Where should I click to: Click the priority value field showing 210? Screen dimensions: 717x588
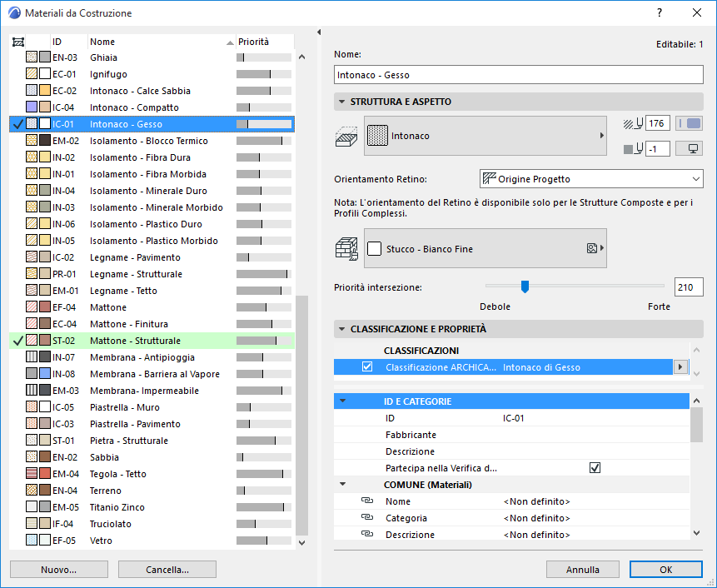pos(689,287)
